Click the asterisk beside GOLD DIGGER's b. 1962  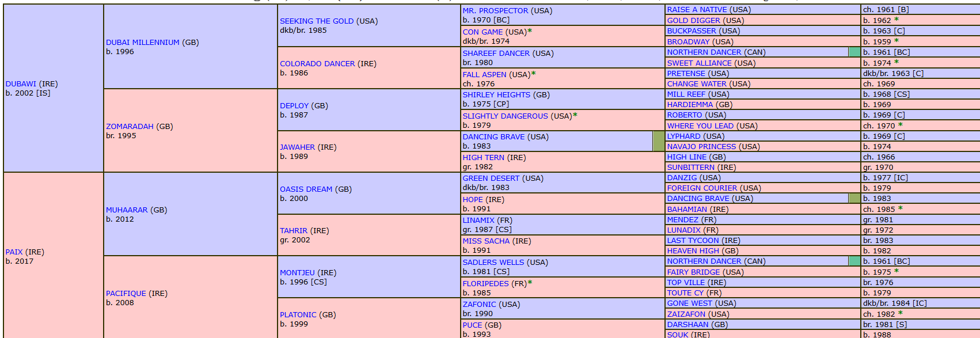coord(897,20)
